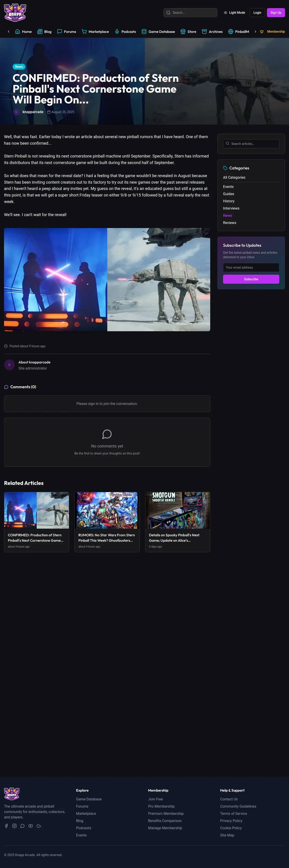289x868 pixels.
Task: Click the Knapp logo in the footer
Action: [12, 794]
